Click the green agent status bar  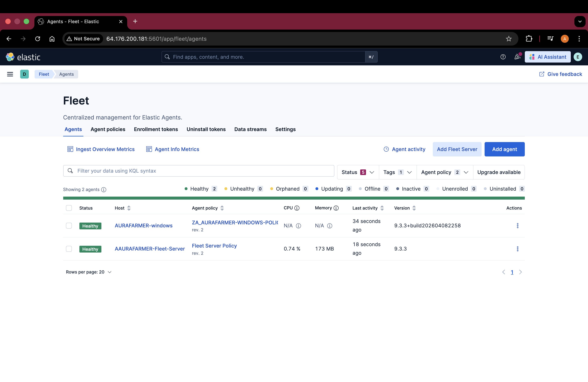(294, 198)
